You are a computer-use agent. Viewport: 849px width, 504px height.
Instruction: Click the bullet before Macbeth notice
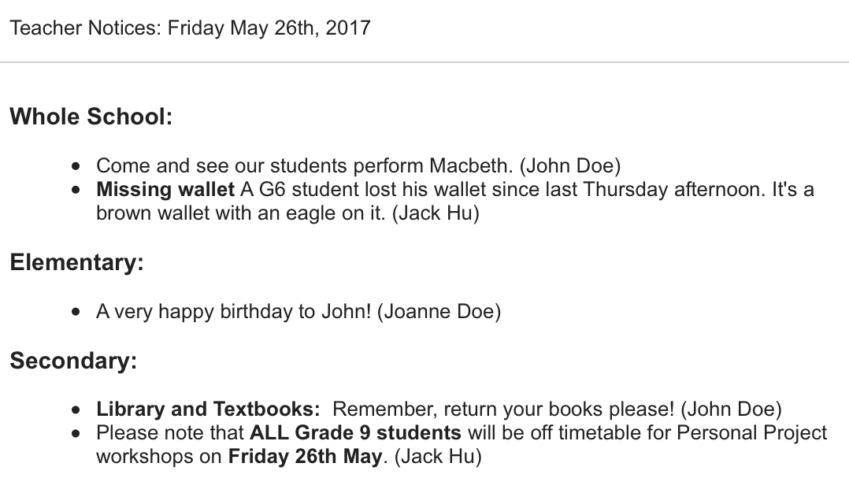tap(76, 166)
